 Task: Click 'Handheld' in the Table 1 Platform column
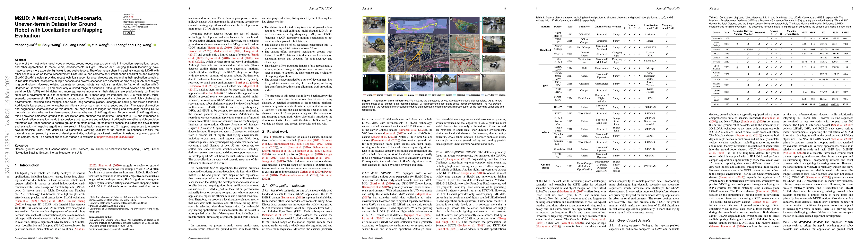(x=546, y=50)
